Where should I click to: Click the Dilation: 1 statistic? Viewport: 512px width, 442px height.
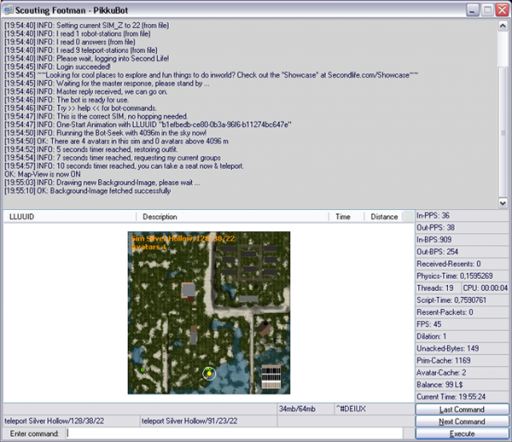(462, 336)
